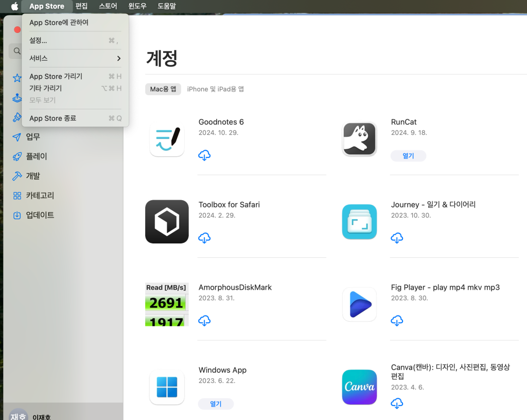Select App Store 종료 menu item
Screen dimensions: 527x420
pos(75,118)
